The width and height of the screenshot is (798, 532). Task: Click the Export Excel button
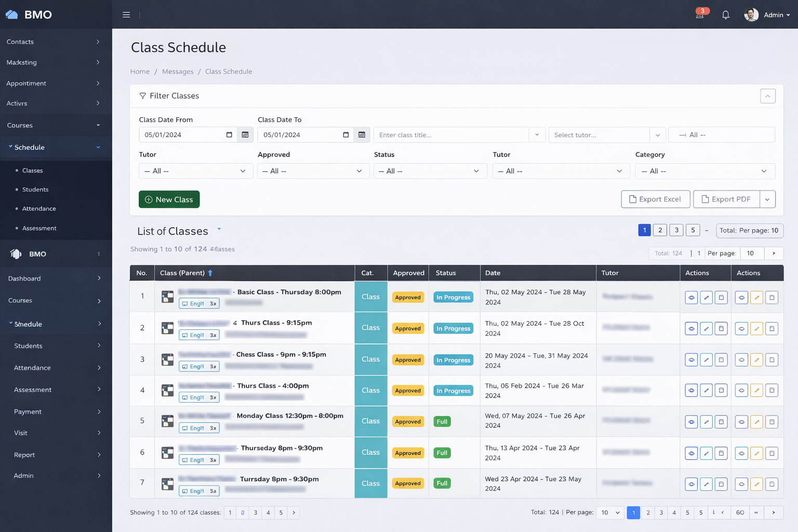click(x=655, y=199)
